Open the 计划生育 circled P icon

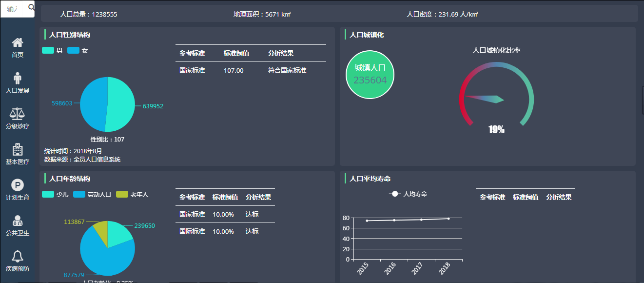[x=18, y=185]
